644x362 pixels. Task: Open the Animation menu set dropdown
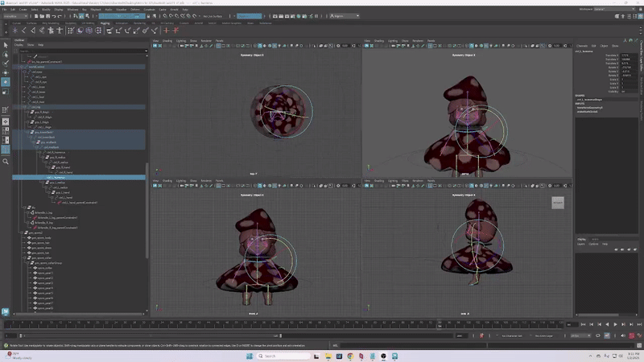click(x=14, y=15)
